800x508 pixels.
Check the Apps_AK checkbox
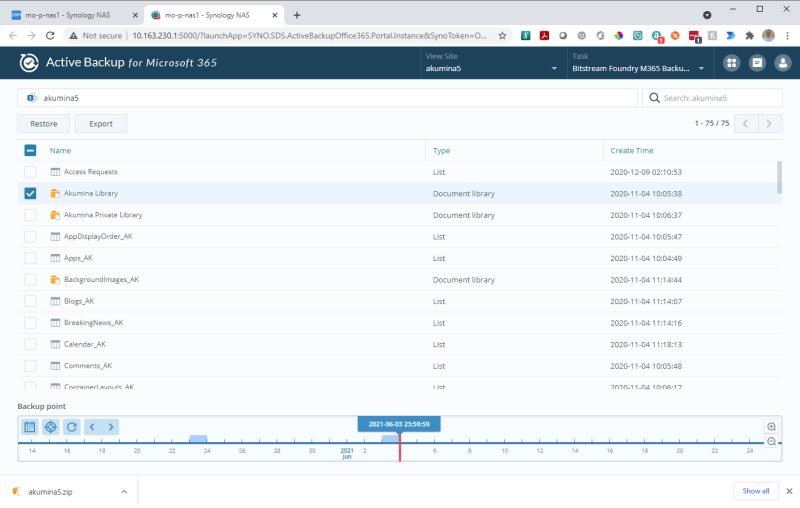point(30,258)
